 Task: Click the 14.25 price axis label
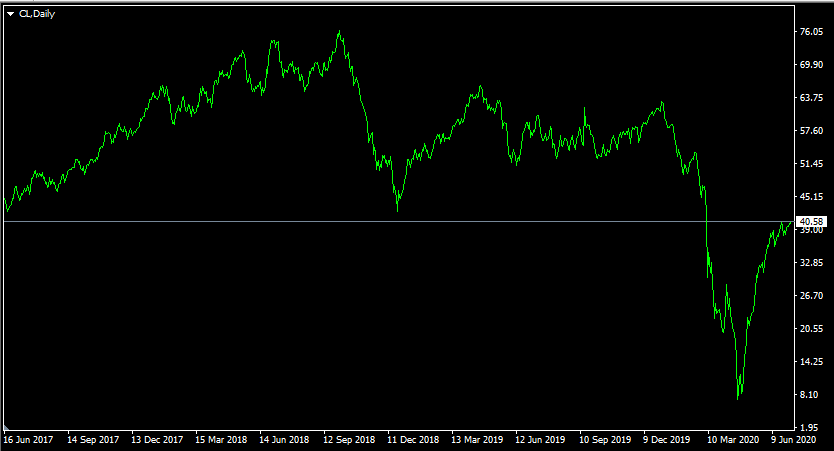(811, 362)
